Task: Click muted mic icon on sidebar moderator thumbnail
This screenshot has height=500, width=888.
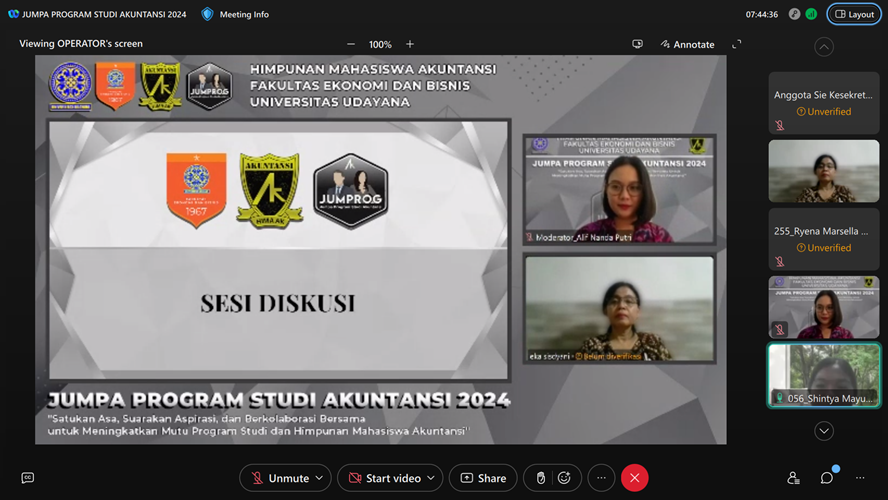Action: [x=780, y=329]
